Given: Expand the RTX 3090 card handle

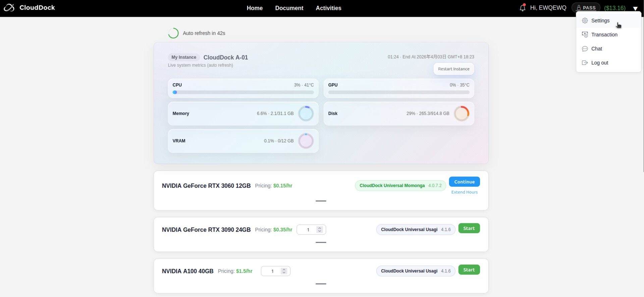Looking at the screenshot, I should pos(321,242).
